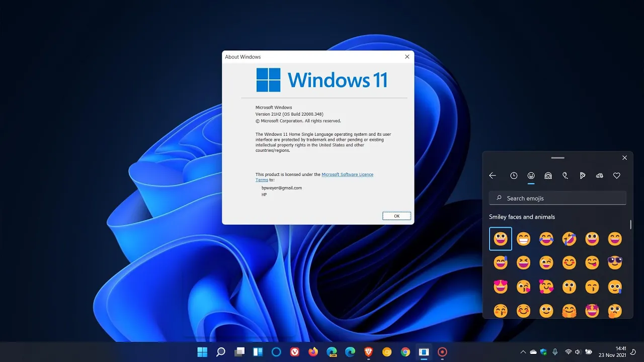644x362 pixels.
Task: Open Task View on the taskbar
Action: click(239, 352)
